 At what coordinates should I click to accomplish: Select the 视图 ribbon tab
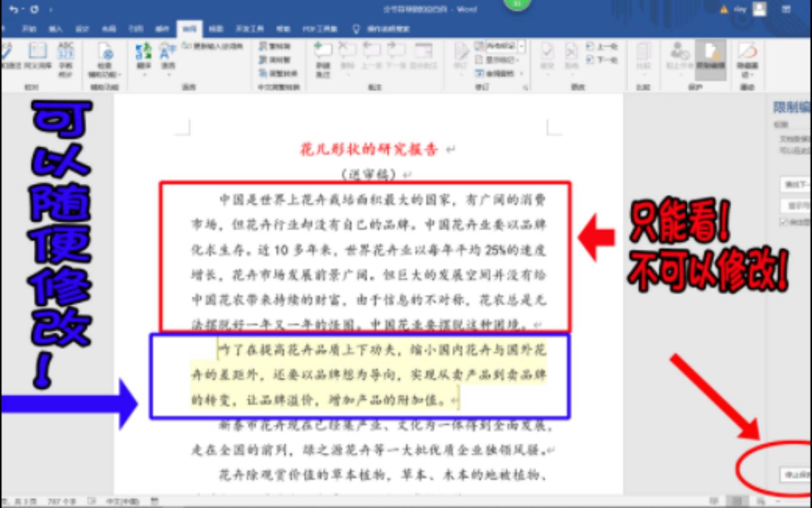216,29
